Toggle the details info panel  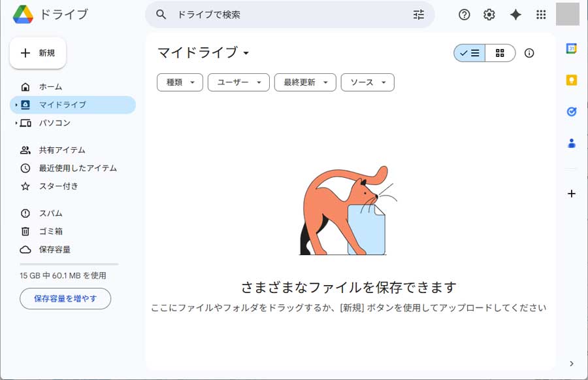tap(529, 53)
